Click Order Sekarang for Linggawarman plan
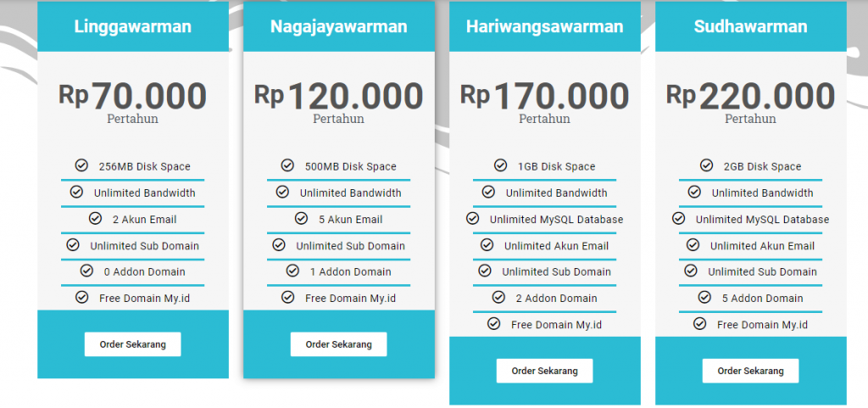868x408 pixels. point(133,344)
